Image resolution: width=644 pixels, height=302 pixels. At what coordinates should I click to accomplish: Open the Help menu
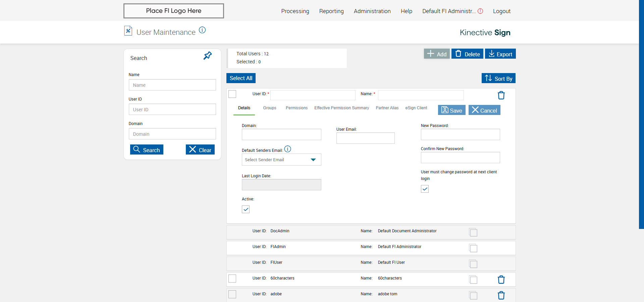[406, 11]
